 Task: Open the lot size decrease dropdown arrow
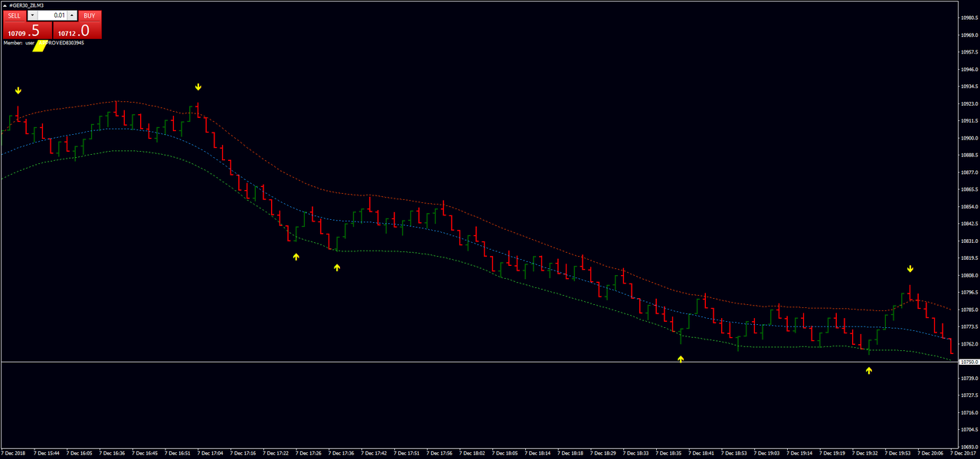pos(33,15)
